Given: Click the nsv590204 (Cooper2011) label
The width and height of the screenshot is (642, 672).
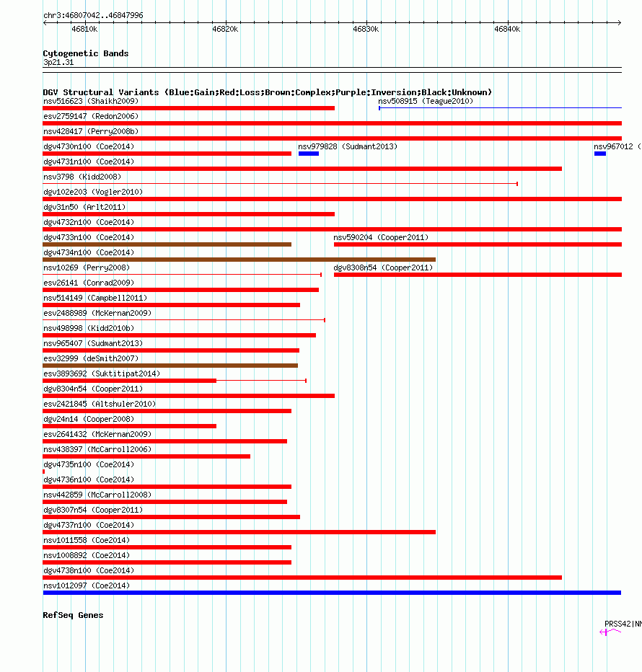Looking at the screenshot, I should click(381, 237).
